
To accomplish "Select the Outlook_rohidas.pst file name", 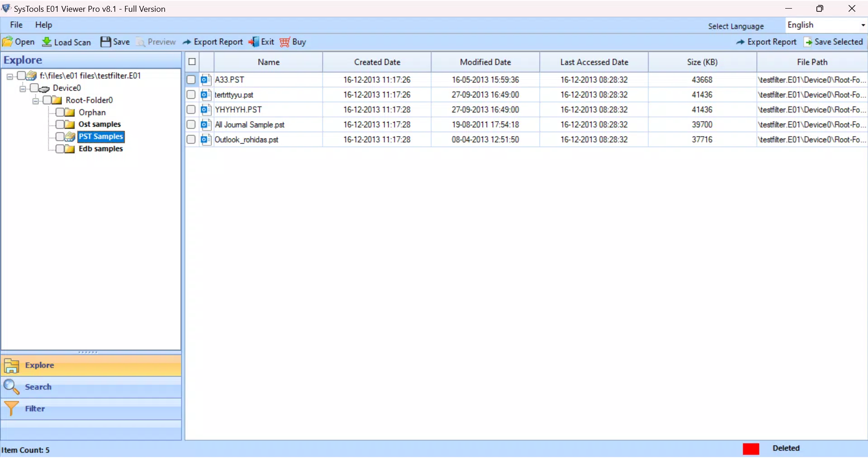I will click(x=247, y=139).
